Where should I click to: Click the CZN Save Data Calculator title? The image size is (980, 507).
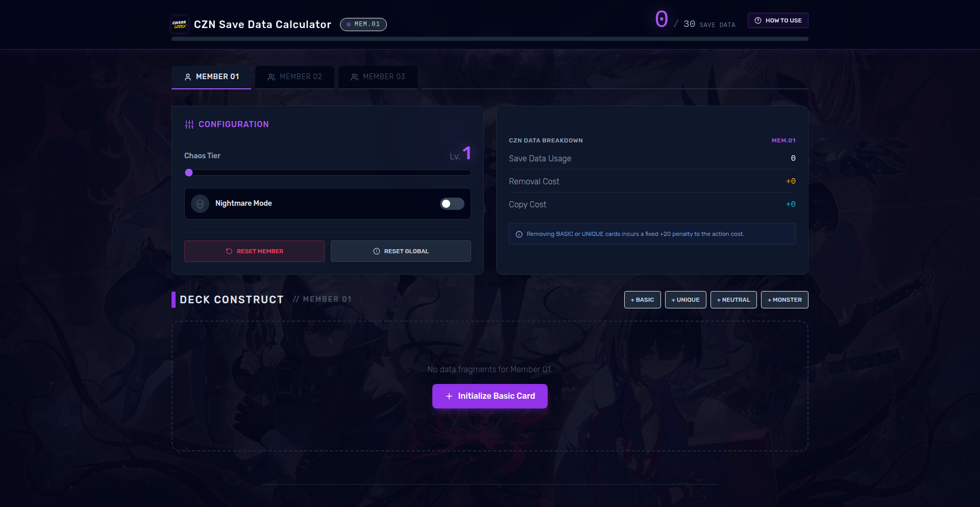(262, 25)
